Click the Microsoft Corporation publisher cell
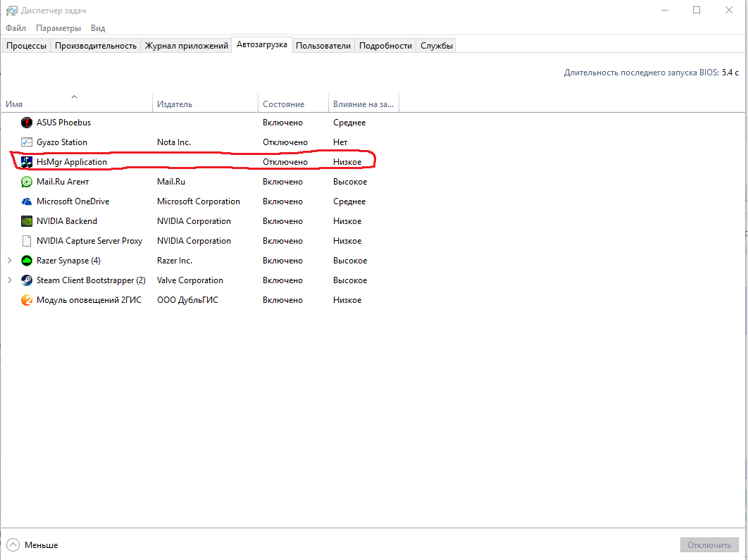This screenshot has width=748, height=560. 199,201
